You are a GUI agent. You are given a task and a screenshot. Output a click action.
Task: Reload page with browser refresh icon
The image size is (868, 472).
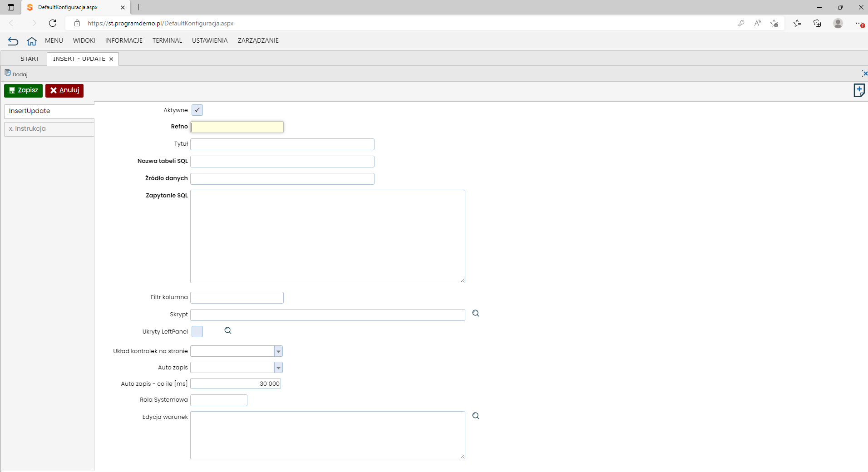(53, 23)
